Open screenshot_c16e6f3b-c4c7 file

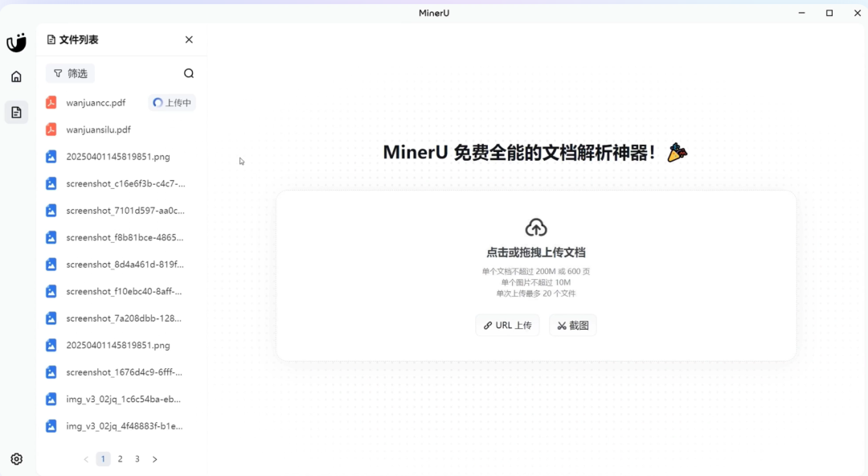tap(125, 183)
